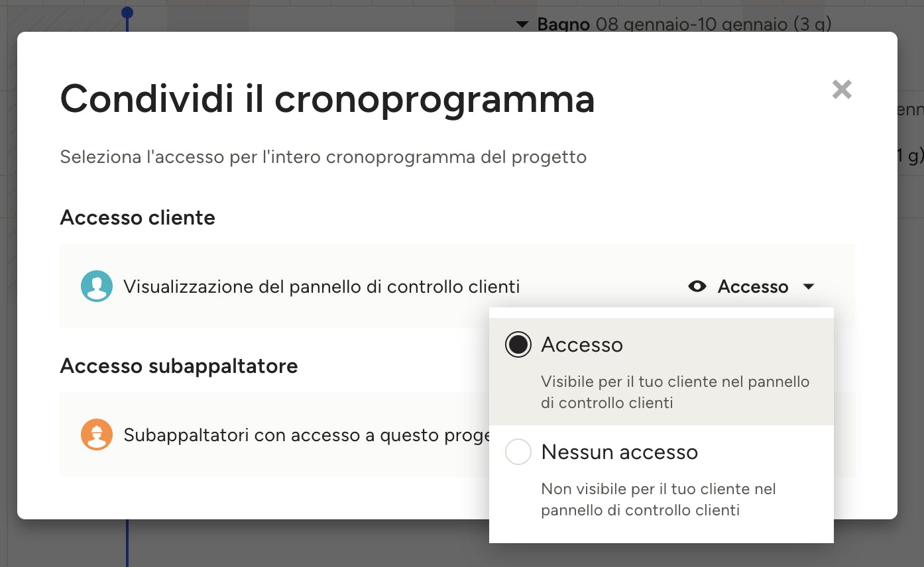This screenshot has height=567, width=924.
Task: Click the Visualizzazione del pannello di controllo clienti row
Action: pyautogui.click(x=457, y=286)
